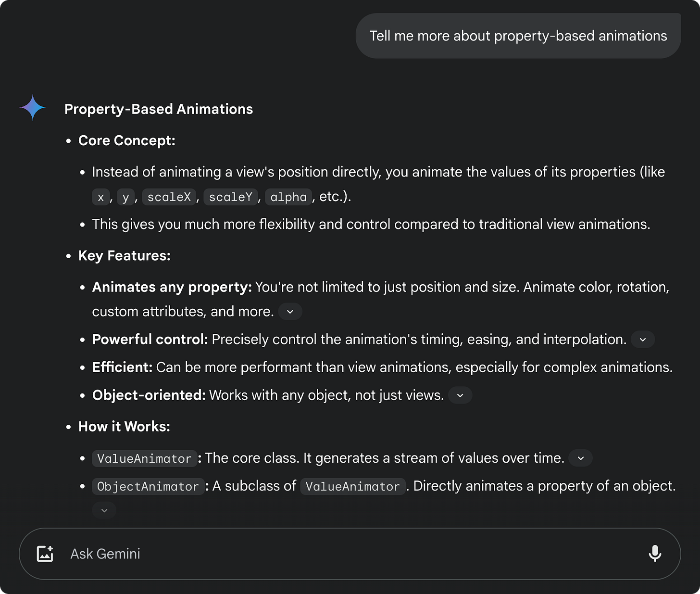This screenshot has height=594, width=700.
Task: Expand the "Object-oriented" detail chevron
Action: click(x=460, y=395)
